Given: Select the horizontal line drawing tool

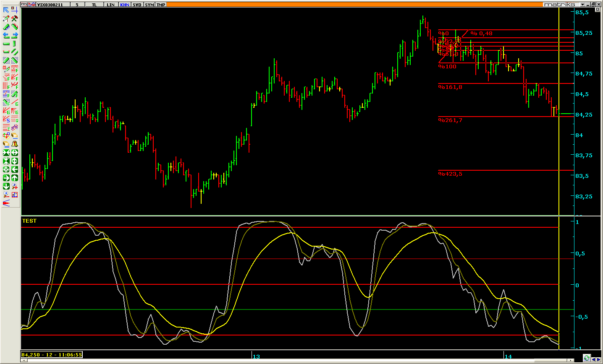Looking at the screenshot, I should point(6,44).
